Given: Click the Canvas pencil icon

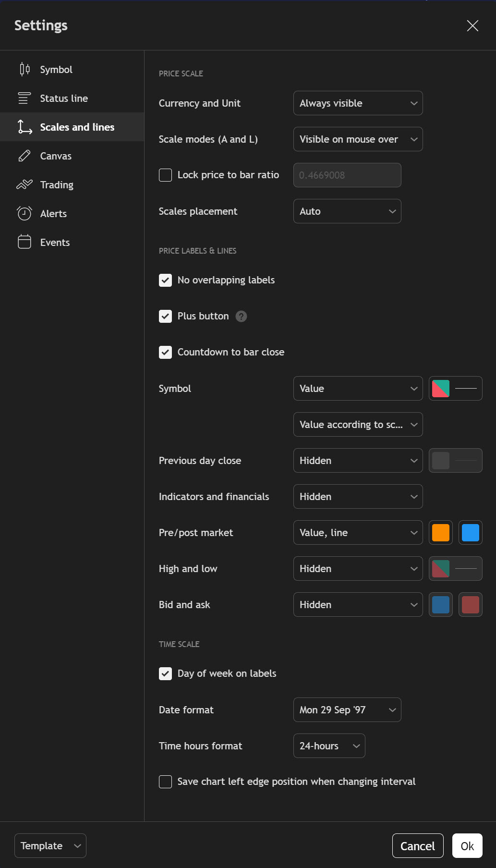Looking at the screenshot, I should point(24,156).
